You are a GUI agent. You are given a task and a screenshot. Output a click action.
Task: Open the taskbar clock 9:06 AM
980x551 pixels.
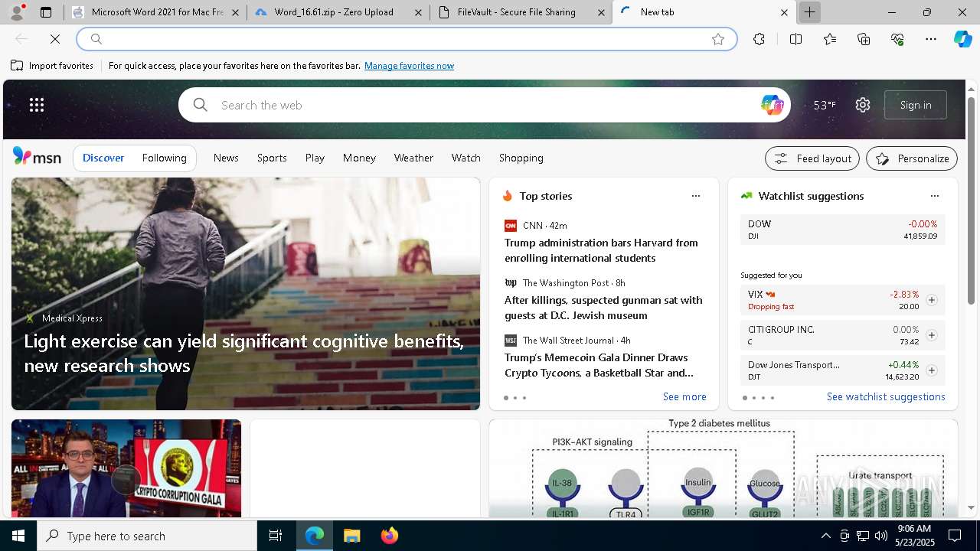tap(913, 536)
